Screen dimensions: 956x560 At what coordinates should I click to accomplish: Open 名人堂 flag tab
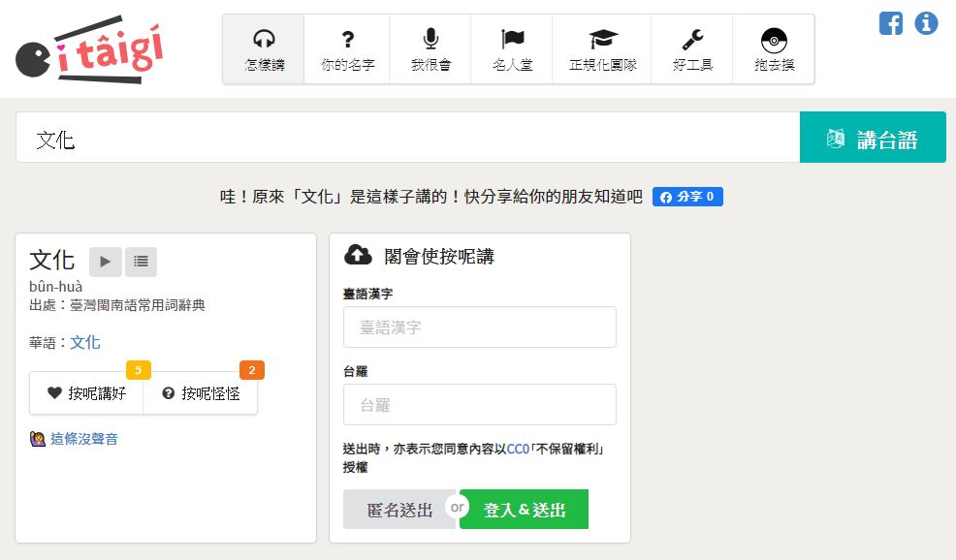(512, 49)
